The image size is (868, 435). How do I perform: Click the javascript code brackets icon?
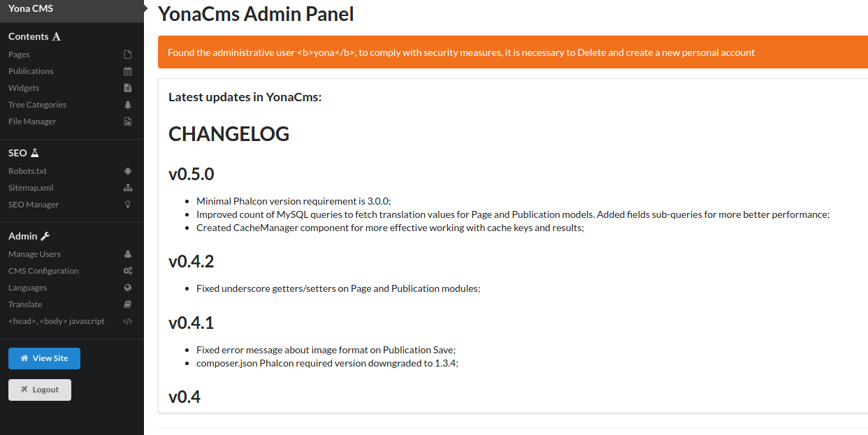click(128, 321)
